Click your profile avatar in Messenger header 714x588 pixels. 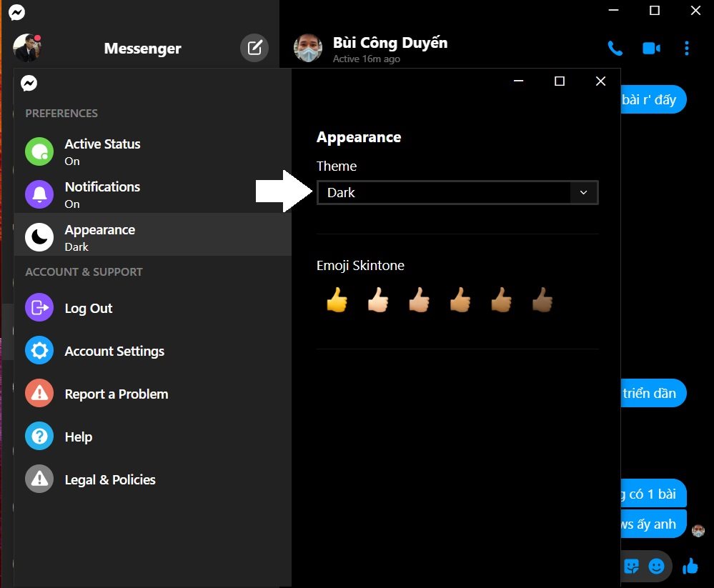click(27, 48)
